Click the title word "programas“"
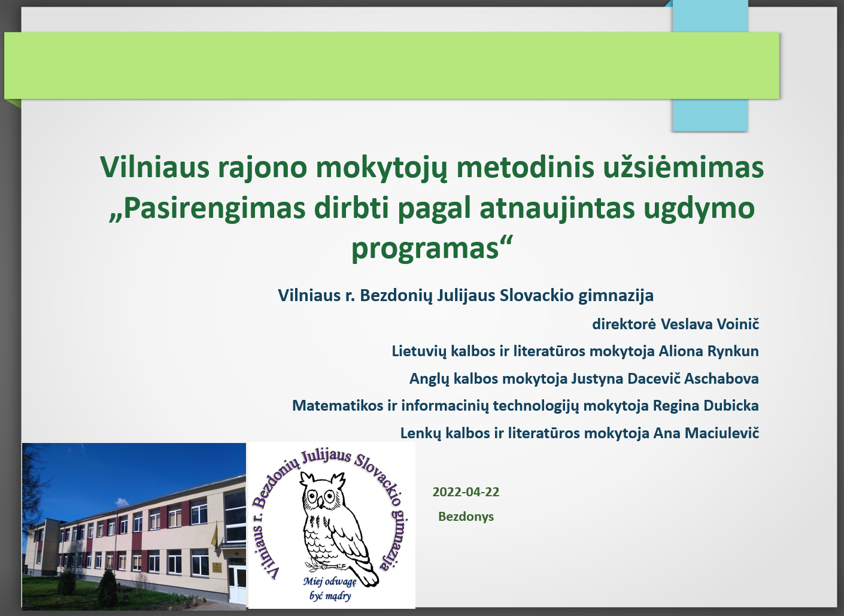Screen dimensions: 844x616 click(432, 247)
